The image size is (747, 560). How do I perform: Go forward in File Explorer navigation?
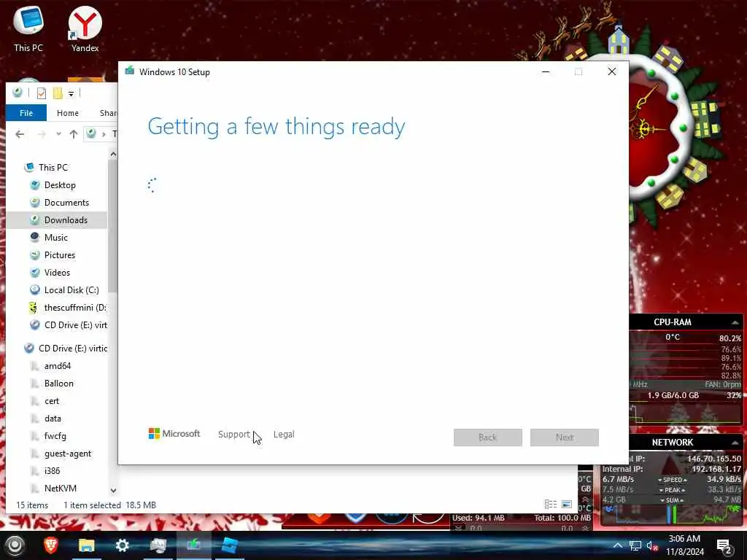coord(42,134)
